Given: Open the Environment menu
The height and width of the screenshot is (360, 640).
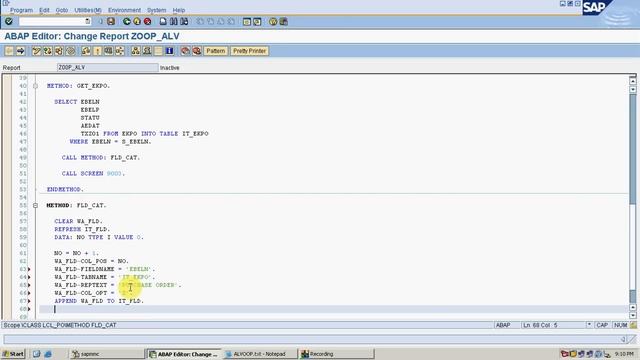Looking at the screenshot, I should (x=124, y=10).
